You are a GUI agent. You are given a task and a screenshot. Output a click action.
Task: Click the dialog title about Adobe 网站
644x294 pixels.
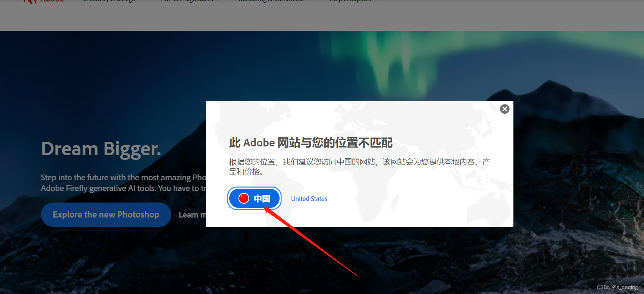click(x=311, y=143)
